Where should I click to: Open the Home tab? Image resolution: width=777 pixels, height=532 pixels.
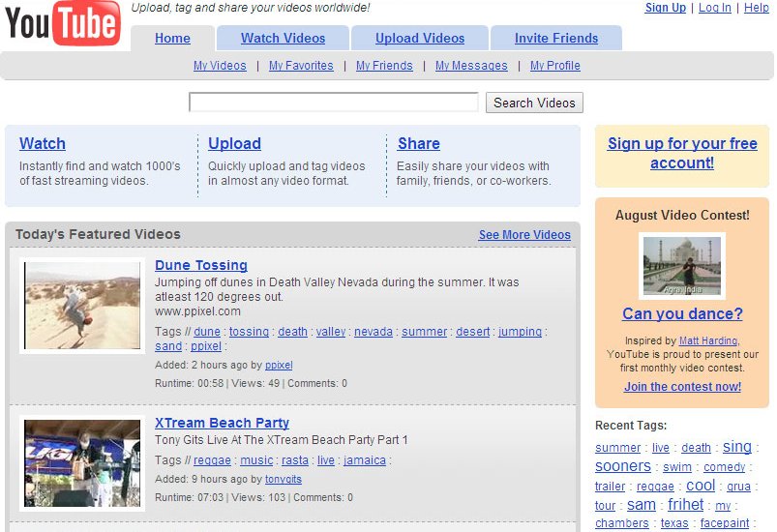[x=172, y=38]
